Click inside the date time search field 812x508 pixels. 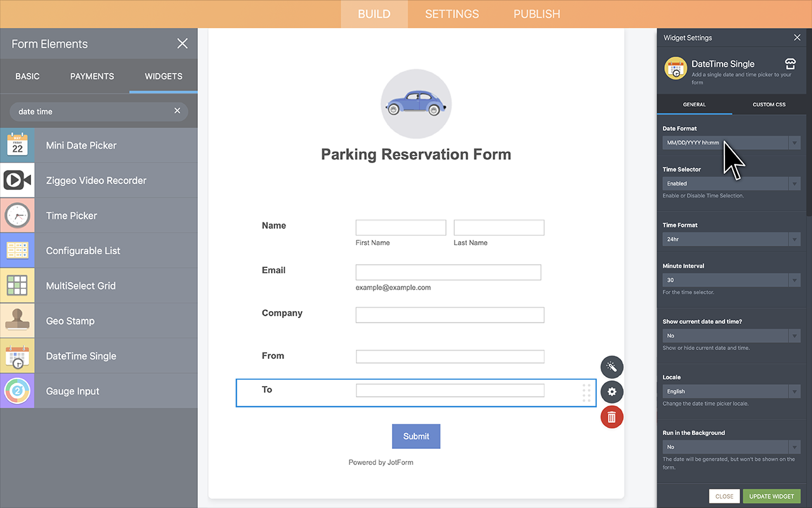point(89,111)
